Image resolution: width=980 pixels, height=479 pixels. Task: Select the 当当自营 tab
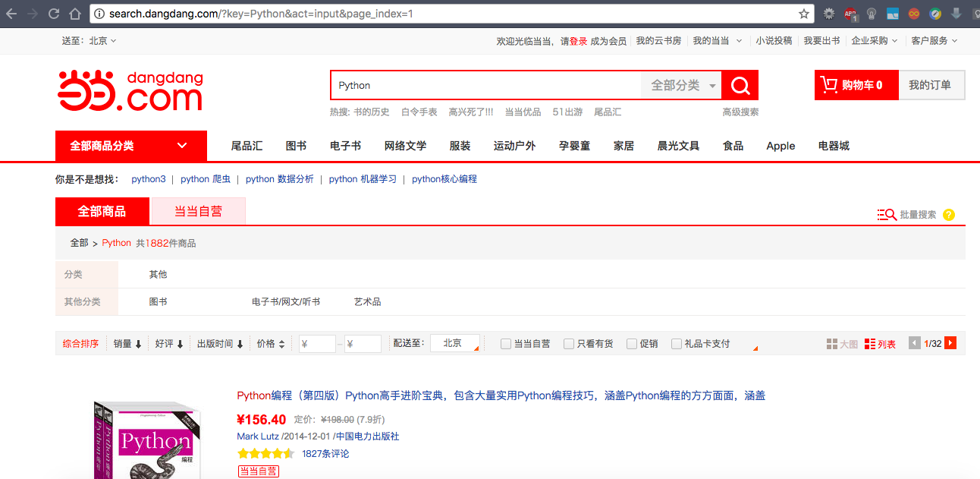click(x=199, y=211)
